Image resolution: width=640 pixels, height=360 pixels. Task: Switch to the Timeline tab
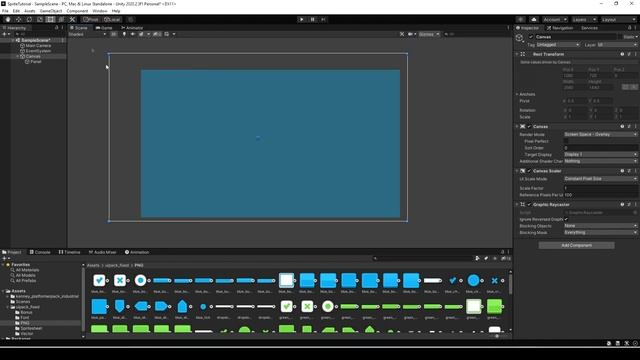coord(69,252)
